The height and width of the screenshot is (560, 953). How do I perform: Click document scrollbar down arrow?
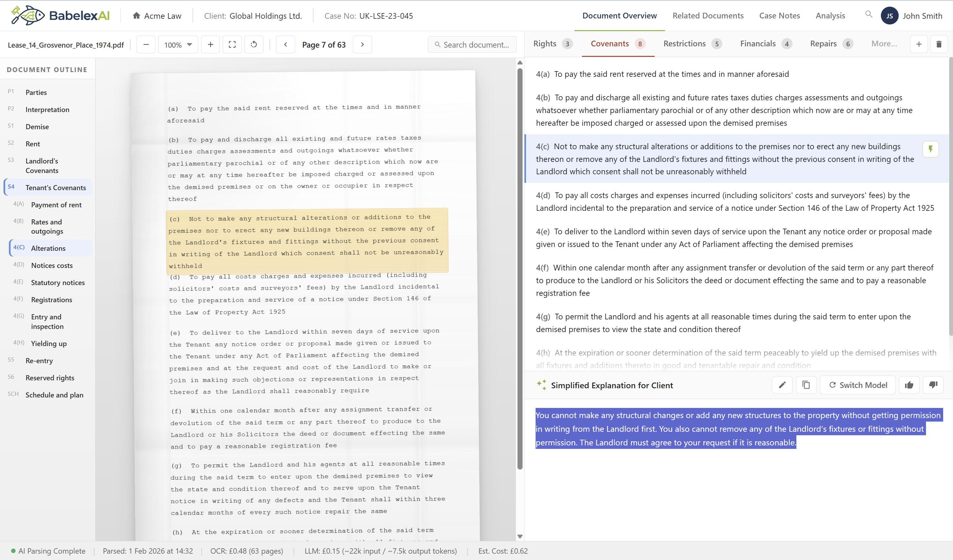point(520,536)
